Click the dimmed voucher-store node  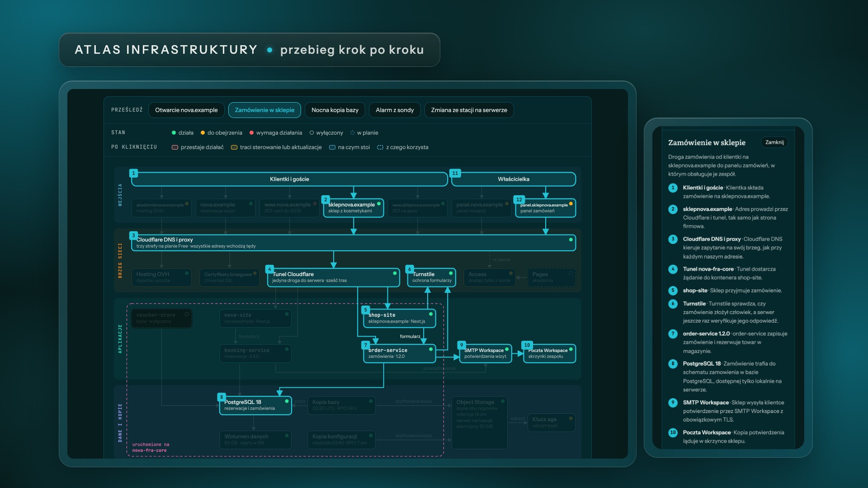(161, 318)
